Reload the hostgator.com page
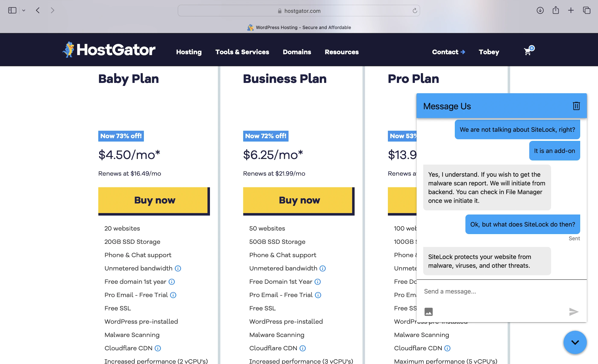The image size is (598, 364). coord(415,11)
